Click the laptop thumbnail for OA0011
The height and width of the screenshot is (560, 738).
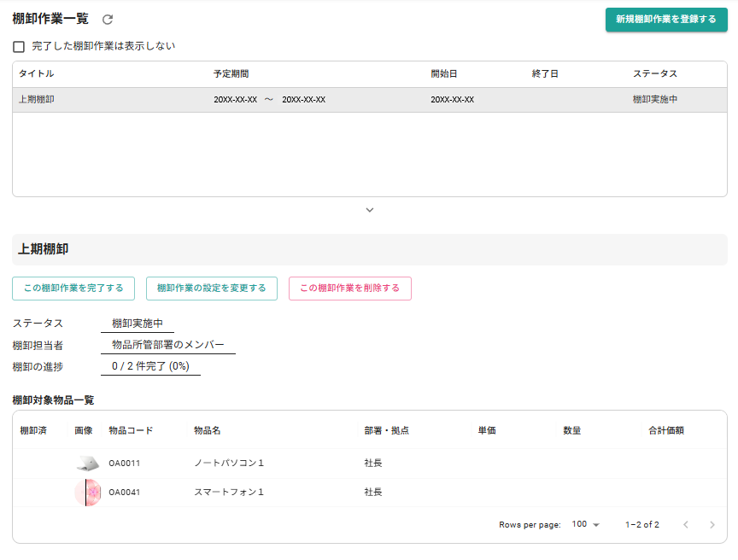click(88, 464)
